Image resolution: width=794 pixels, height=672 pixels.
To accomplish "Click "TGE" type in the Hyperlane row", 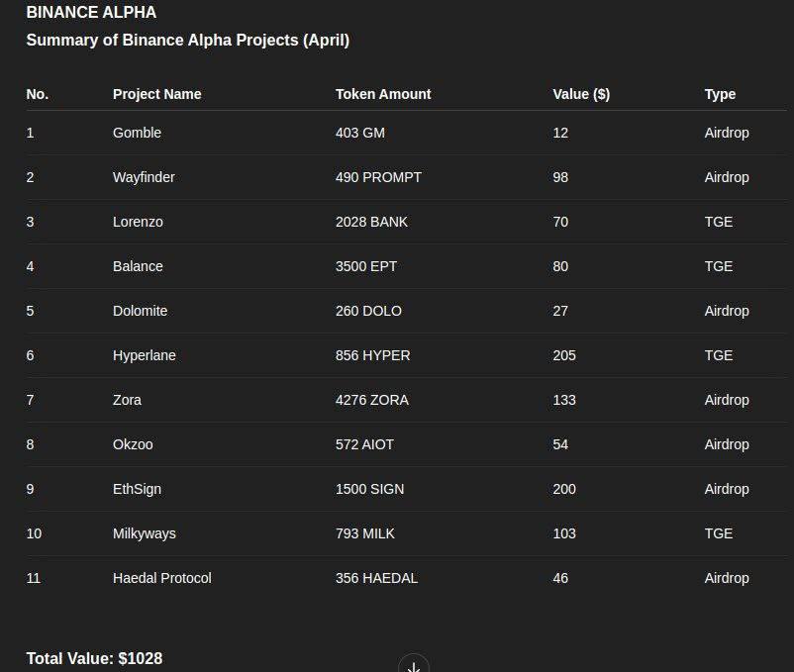I will 719,355.
